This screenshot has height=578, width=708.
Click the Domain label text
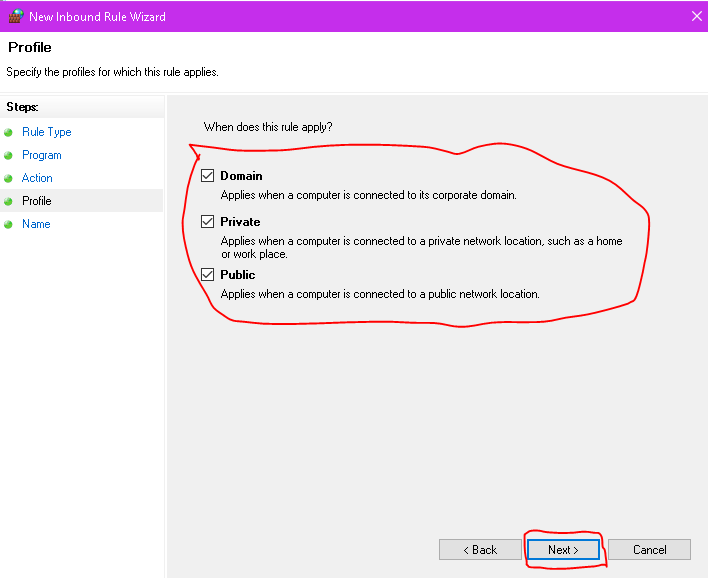241,176
